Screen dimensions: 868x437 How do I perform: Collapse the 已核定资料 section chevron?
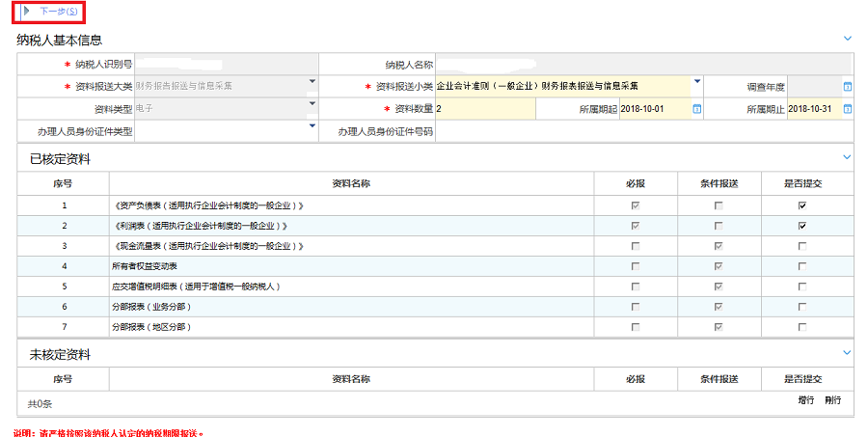(x=848, y=156)
